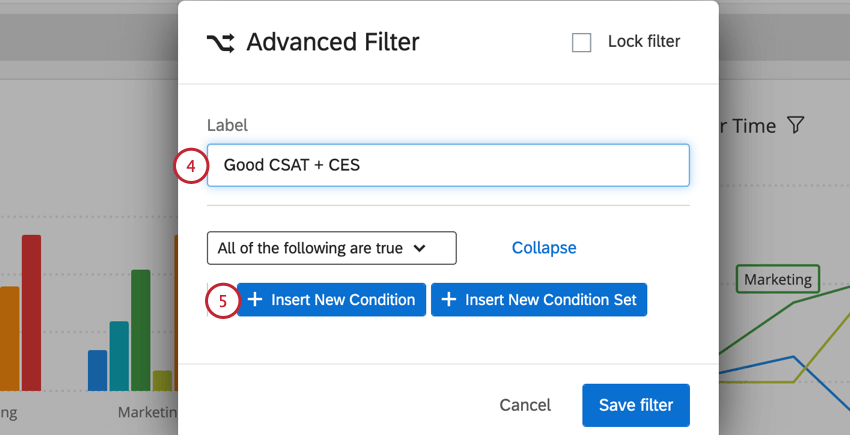
Task: Select the Marketing legend label on chart
Action: (778, 279)
